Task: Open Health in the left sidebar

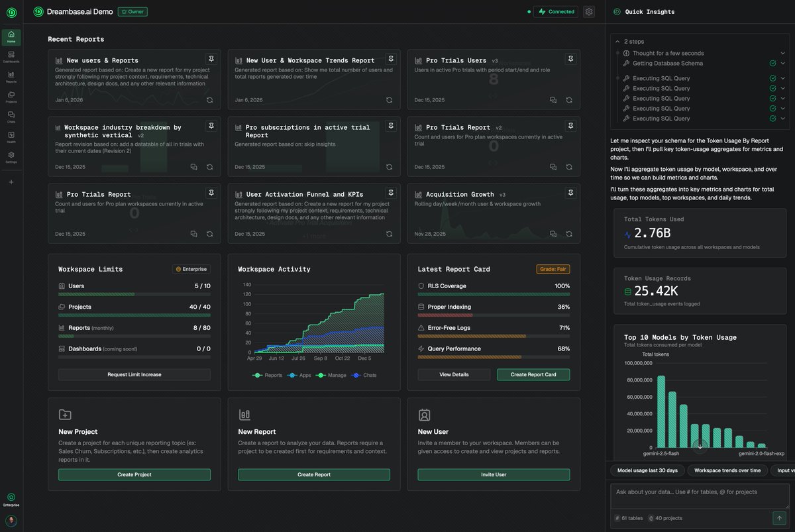Action: pos(11,137)
